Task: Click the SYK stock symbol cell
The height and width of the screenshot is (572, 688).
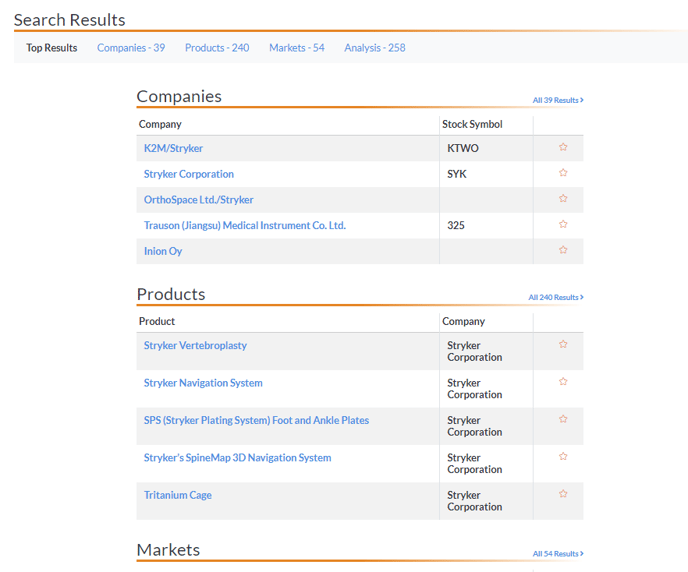Action: click(x=486, y=174)
